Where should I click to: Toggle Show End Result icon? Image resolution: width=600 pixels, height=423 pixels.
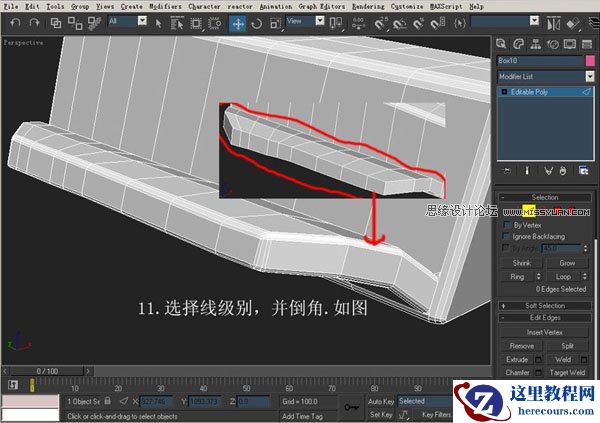[x=527, y=171]
